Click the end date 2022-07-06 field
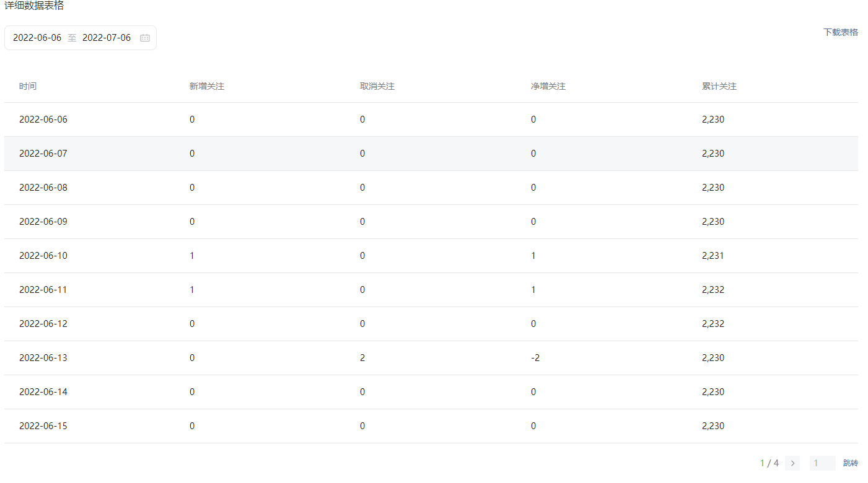The image size is (868, 483). pos(107,38)
